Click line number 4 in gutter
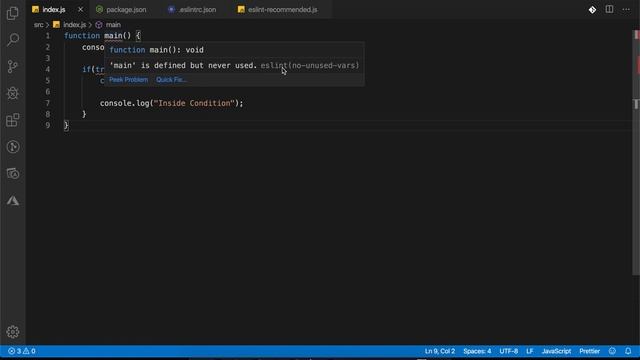This screenshot has height=360, width=640. (x=47, y=69)
